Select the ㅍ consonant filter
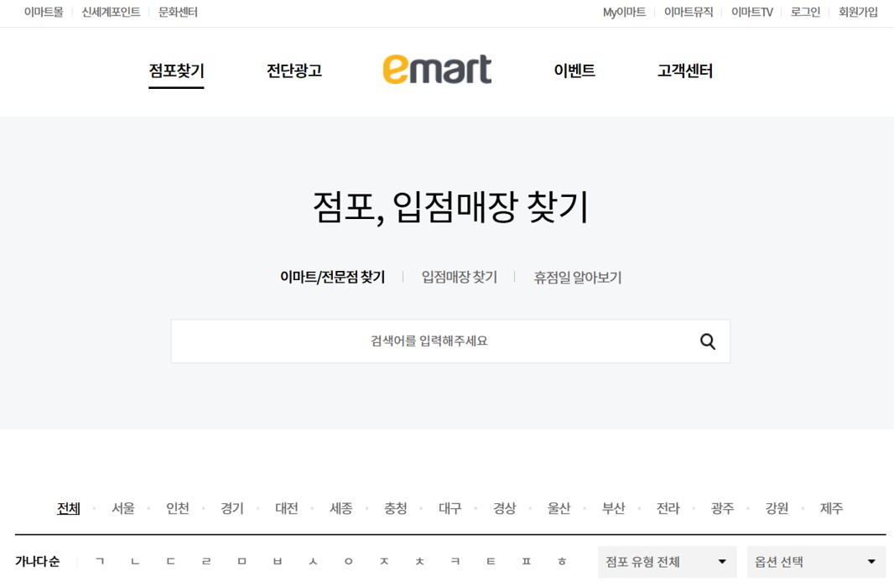This screenshot has width=894, height=588. click(526, 562)
